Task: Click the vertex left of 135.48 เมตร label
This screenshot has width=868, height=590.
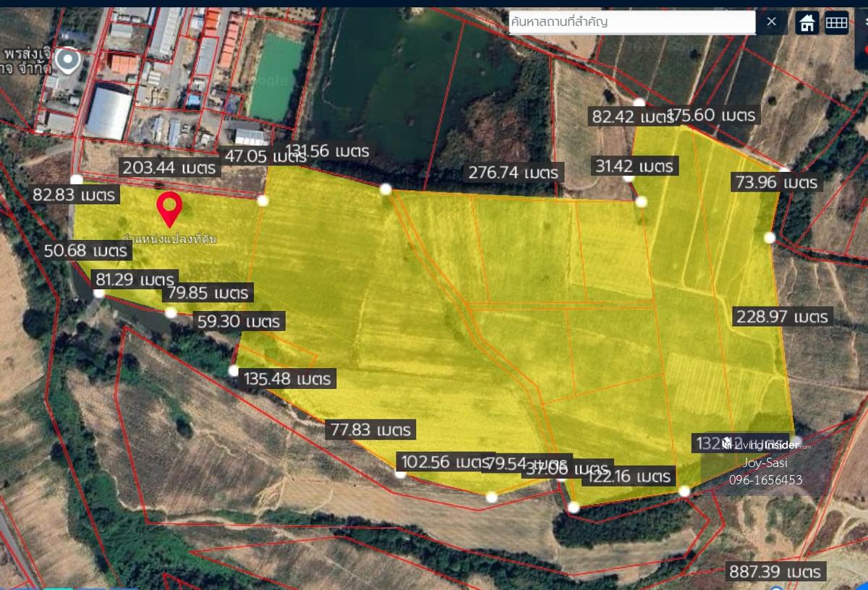Action: [234, 371]
